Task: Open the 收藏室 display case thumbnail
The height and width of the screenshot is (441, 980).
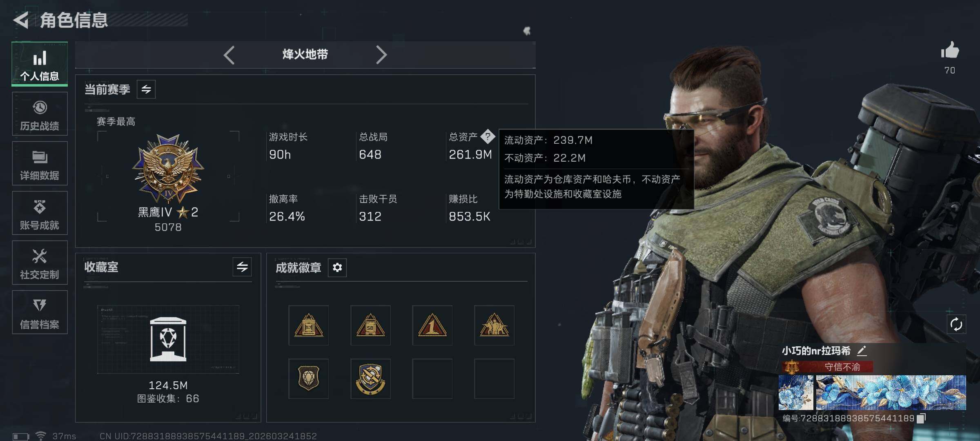Action: click(168, 339)
